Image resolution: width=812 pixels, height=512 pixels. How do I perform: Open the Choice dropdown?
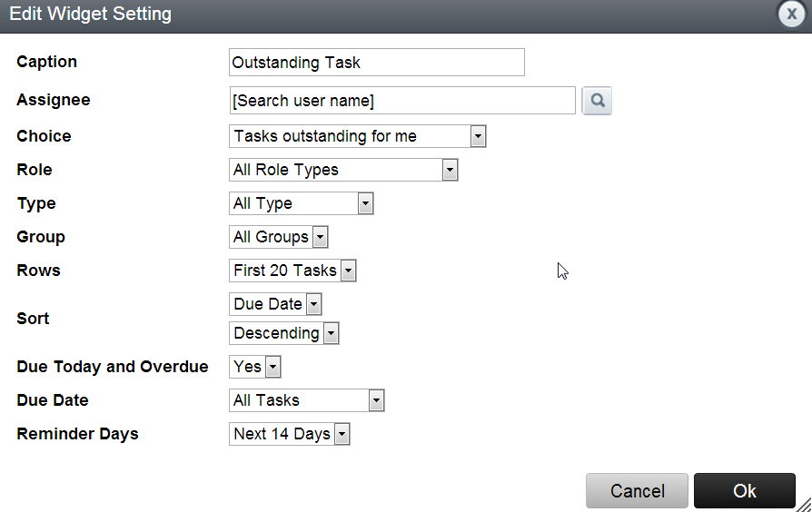[x=358, y=136]
